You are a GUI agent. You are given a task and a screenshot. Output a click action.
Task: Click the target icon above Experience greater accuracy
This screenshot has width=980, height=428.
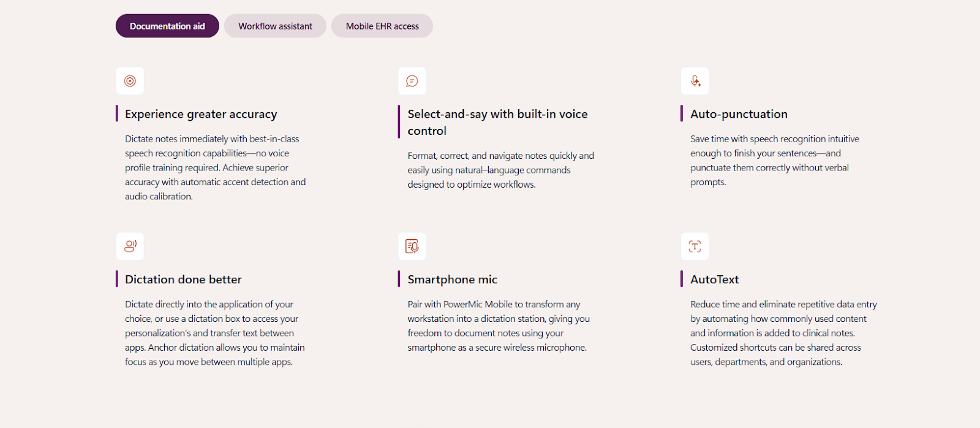coord(130,81)
